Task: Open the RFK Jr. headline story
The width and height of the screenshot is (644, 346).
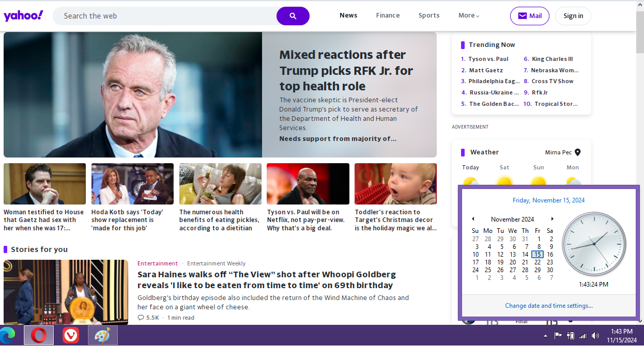Action: (346, 70)
